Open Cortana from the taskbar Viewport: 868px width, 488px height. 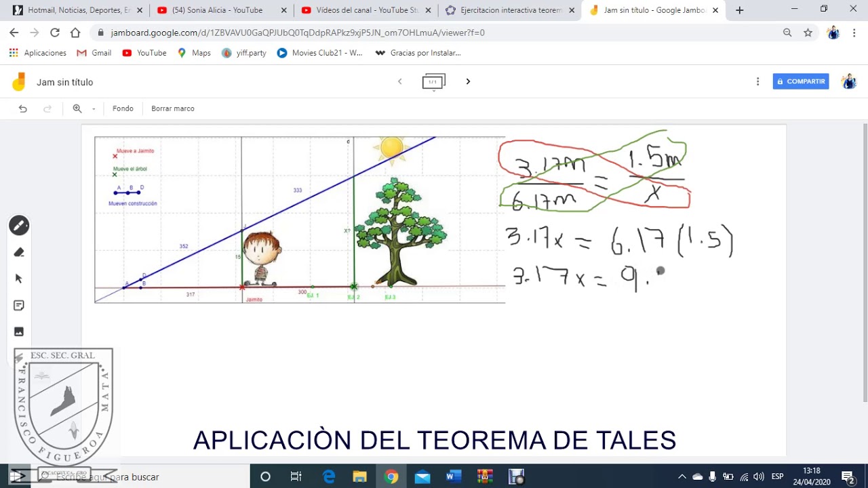(265, 477)
